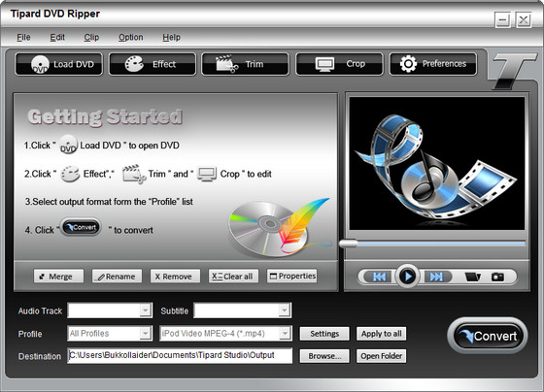Open Properties of the selected item

[291, 277]
